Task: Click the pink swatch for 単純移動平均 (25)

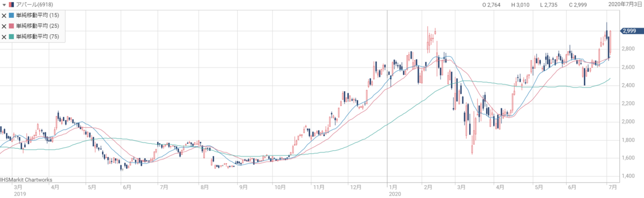Action: tap(12, 26)
